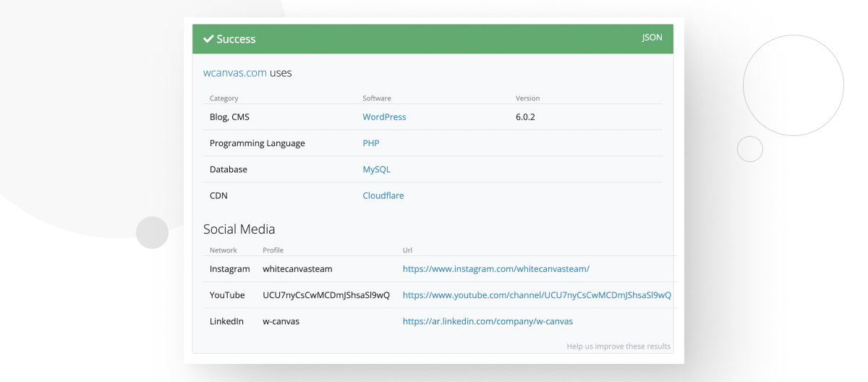Viewport: 868px width, 382px height.
Task: Open the Instagram whitecanvasteam URL
Action: coord(496,269)
